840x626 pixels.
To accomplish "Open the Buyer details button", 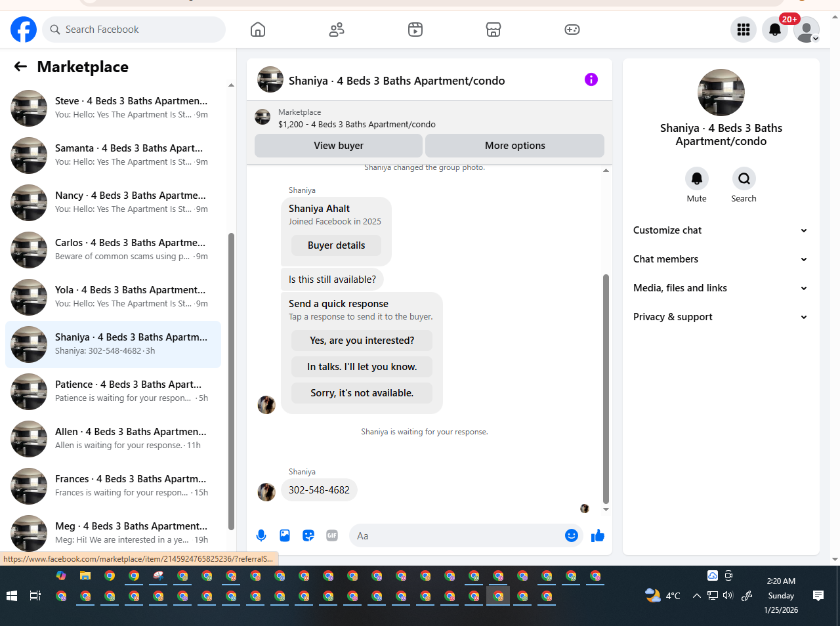I will (336, 245).
